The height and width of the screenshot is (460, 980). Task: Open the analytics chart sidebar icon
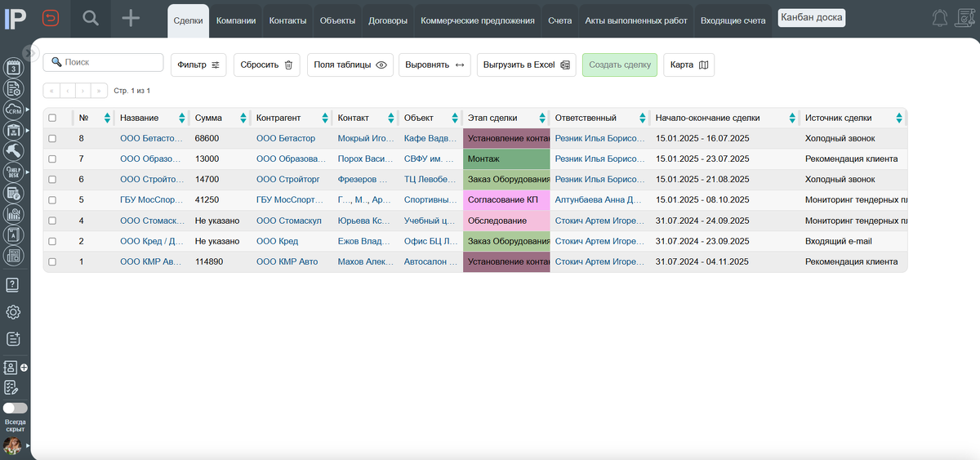click(13, 214)
